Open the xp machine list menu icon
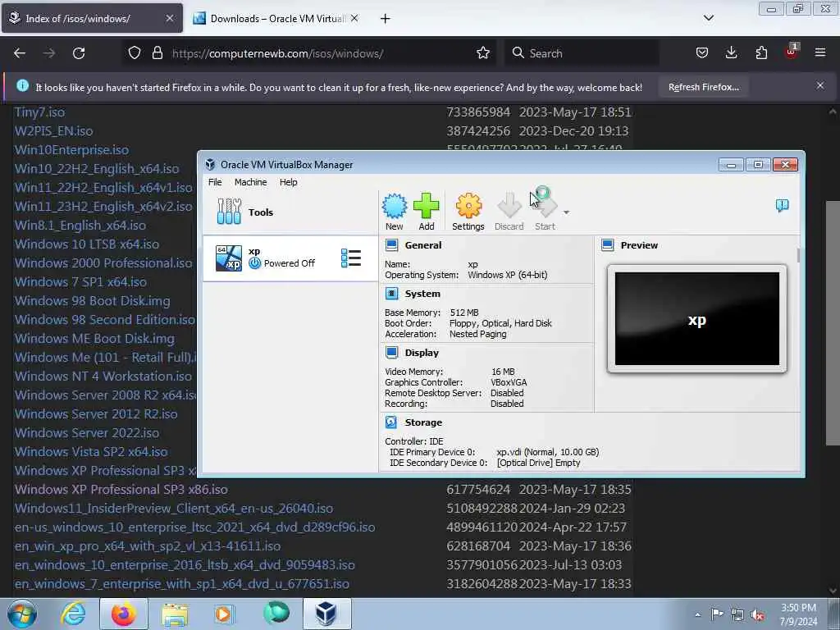 (351, 258)
